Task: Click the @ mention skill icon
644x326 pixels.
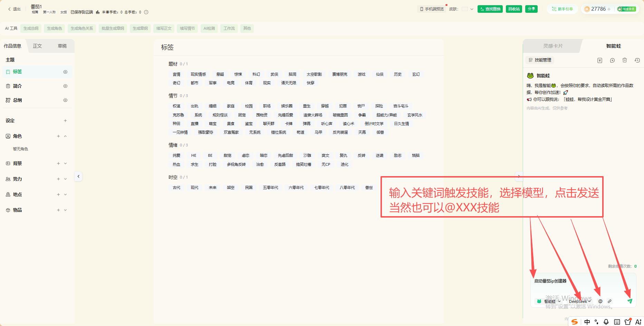Action: tap(600, 301)
